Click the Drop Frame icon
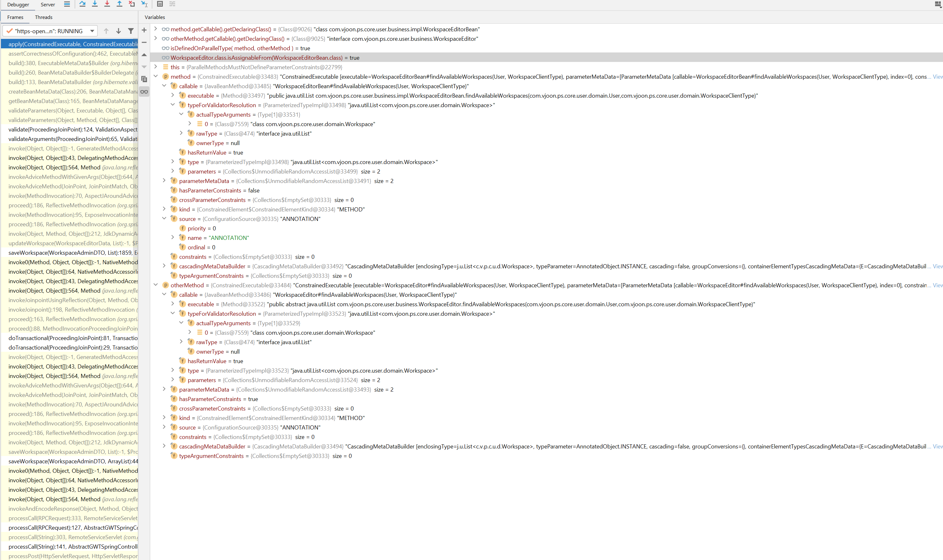 coord(132,4)
